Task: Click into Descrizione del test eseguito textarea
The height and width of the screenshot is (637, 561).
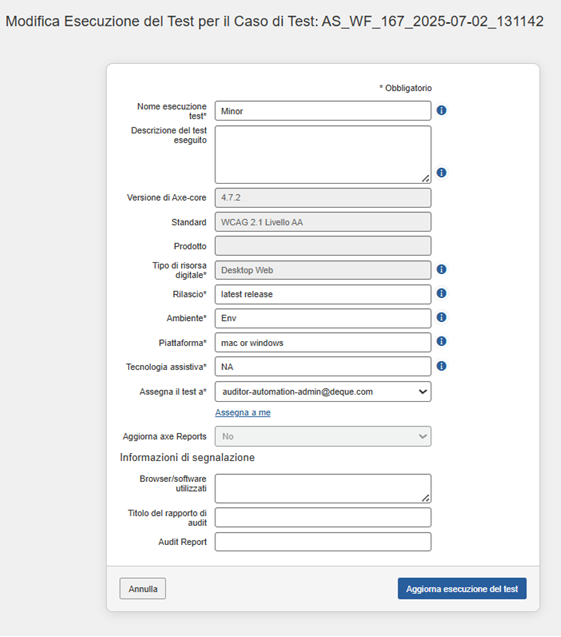Action: click(x=323, y=155)
